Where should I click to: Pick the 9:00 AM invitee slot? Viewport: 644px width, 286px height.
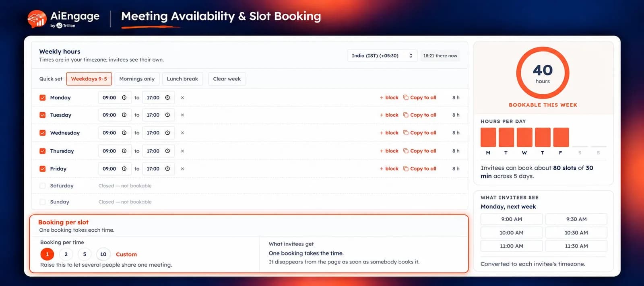point(512,219)
